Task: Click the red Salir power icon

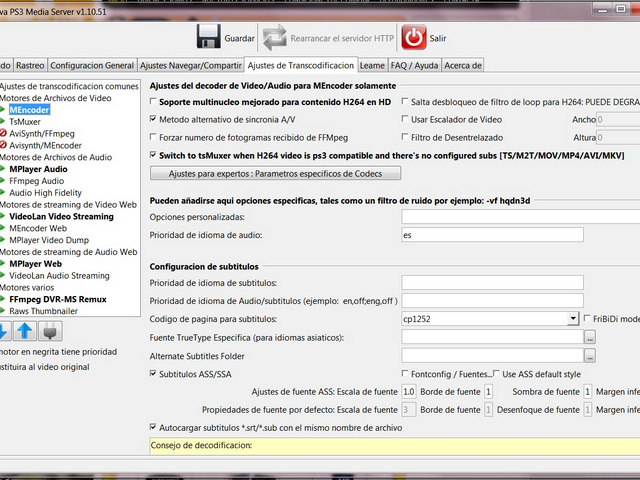Action: (413, 38)
